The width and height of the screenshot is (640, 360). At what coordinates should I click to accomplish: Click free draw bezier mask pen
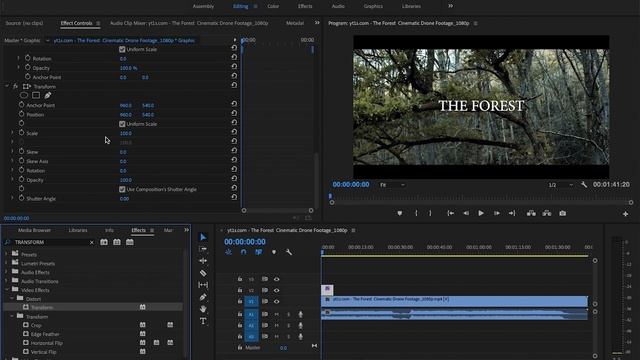(x=48, y=96)
